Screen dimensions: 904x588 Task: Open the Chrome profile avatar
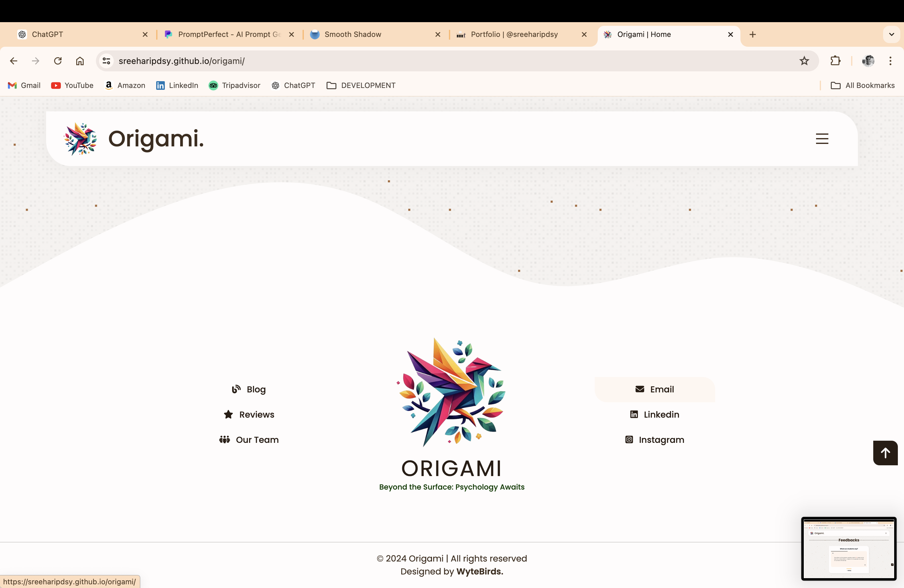pos(868,61)
